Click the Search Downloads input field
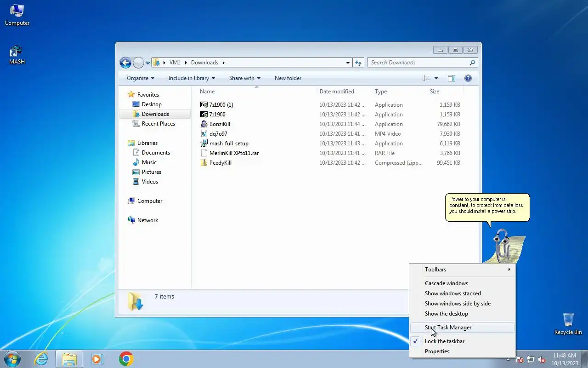The image size is (588, 368). (x=418, y=63)
